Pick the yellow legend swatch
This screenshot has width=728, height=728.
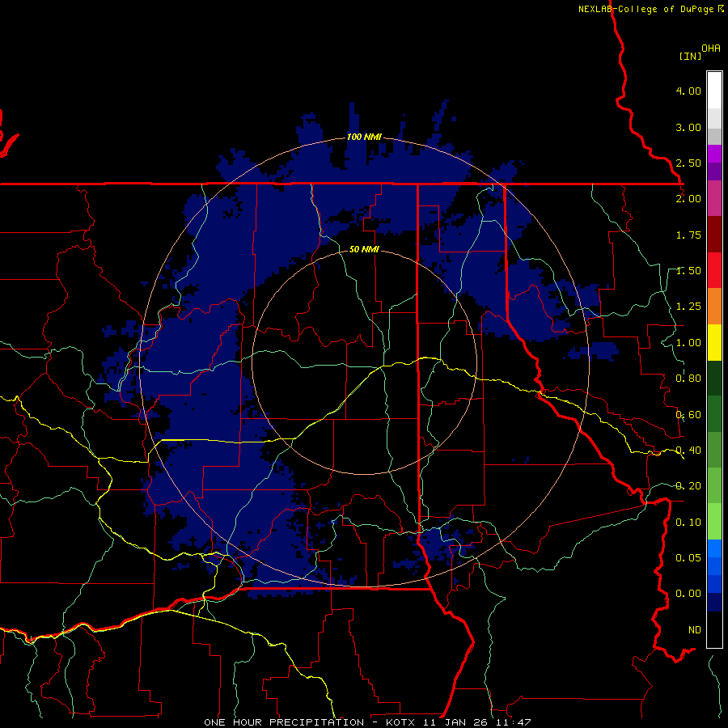[x=714, y=342]
